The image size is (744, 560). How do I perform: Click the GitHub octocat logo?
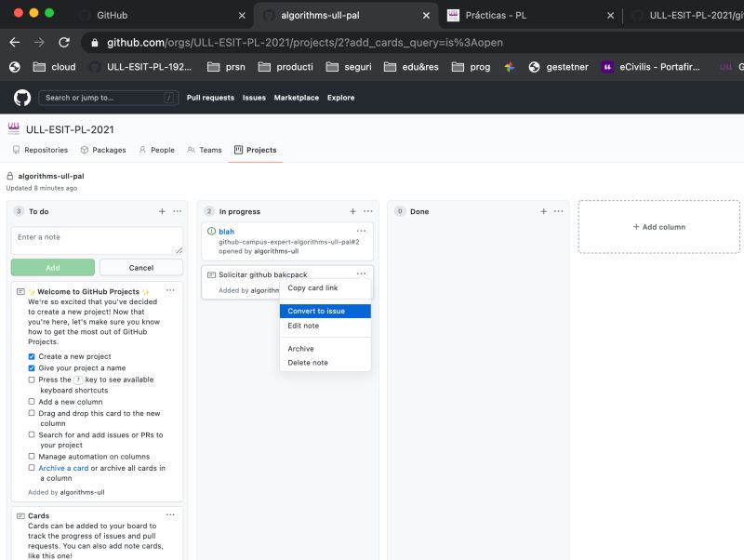[20, 98]
